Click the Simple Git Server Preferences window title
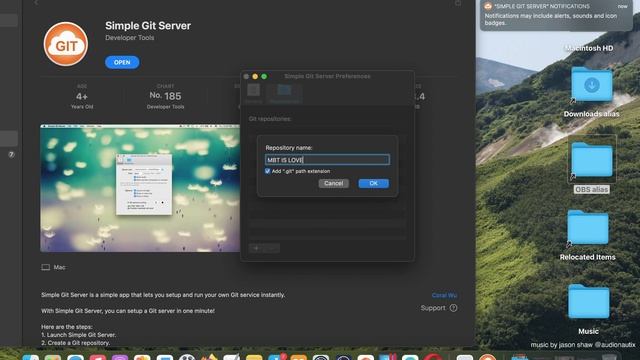The height and width of the screenshot is (360, 640). pyautogui.click(x=327, y=76)
